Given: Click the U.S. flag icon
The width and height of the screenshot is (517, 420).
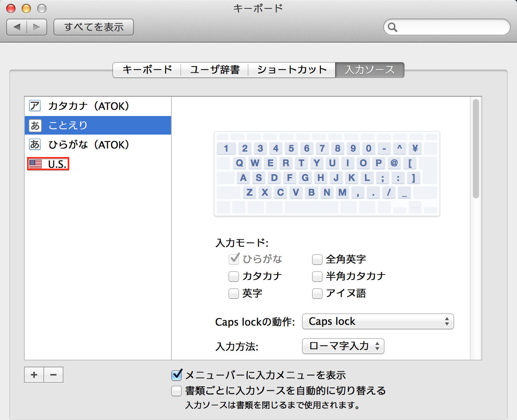Looking at the screenshot, I should 36,164.
